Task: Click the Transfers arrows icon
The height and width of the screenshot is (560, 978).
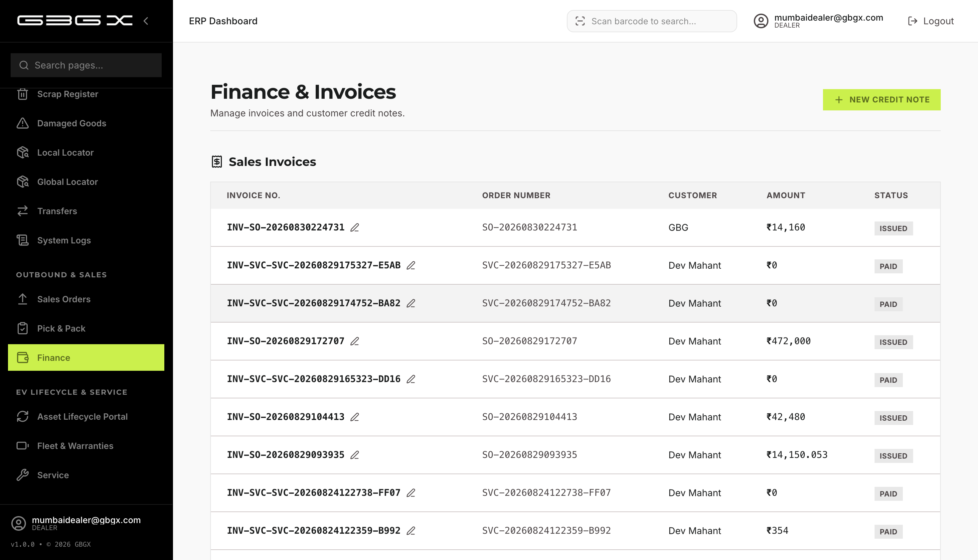Action: point(23,211)
